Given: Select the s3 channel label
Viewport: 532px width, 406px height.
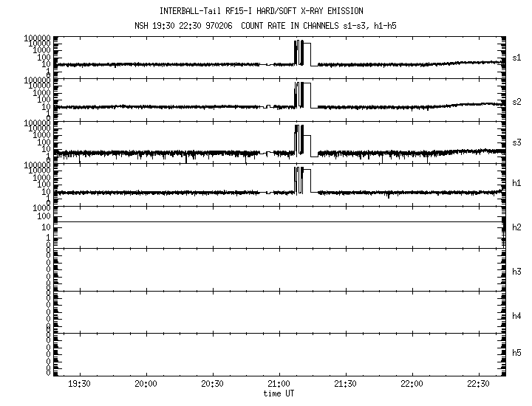Looking at the screenshot, I should (518, 142).
